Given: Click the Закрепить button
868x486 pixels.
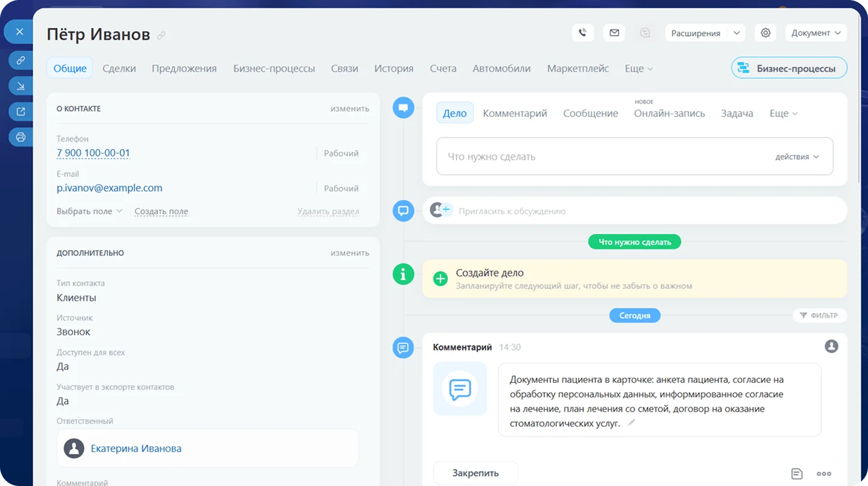Looking at the screenshot, I should point(476,473).
